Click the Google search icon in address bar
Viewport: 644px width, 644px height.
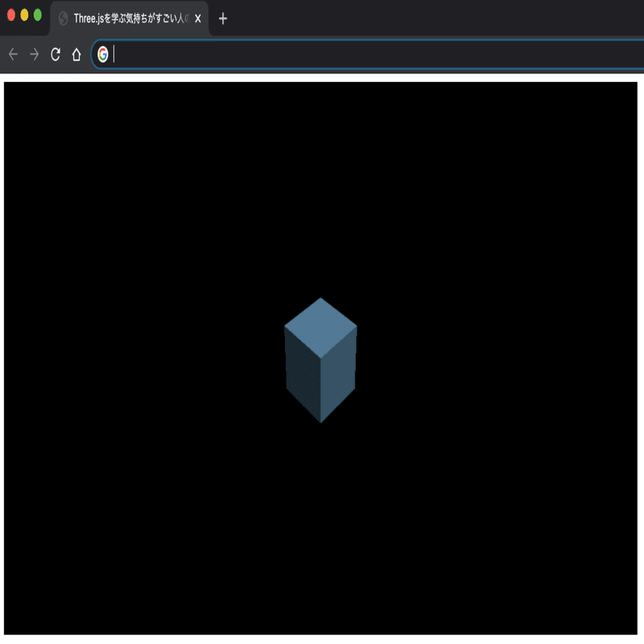point(102,55)
